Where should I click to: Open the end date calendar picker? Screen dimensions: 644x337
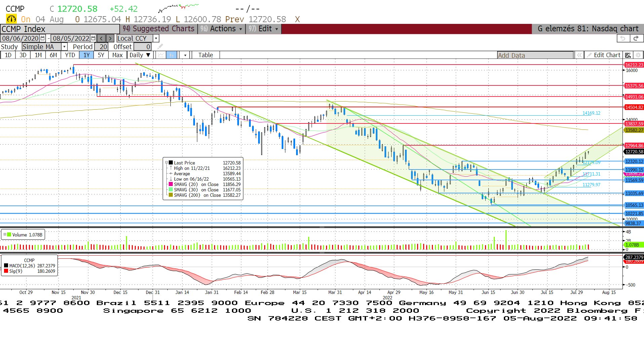[93, 38]
